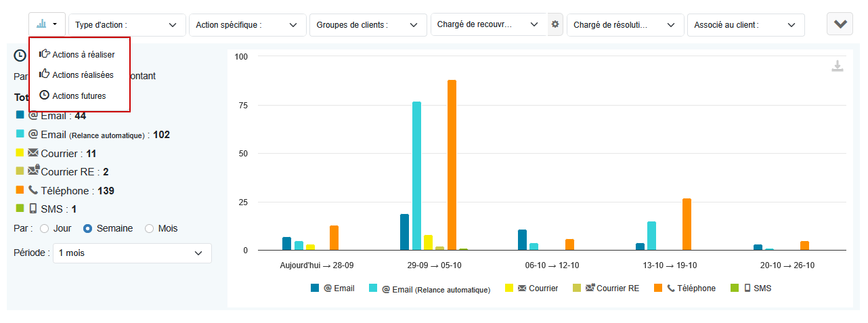Expand more filters with the chevron button
This screenshot has height=323, width=868.
click(840, 24)
